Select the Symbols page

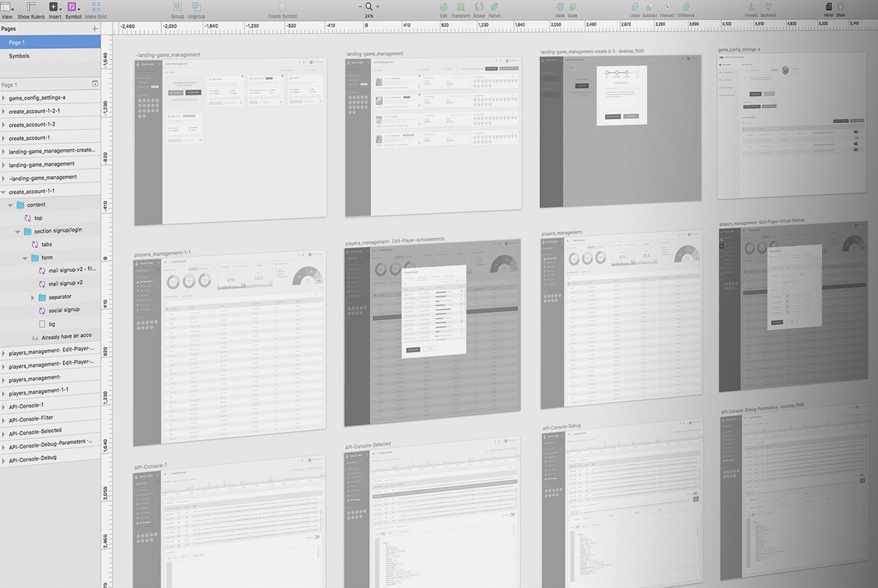tap(19, 56)
